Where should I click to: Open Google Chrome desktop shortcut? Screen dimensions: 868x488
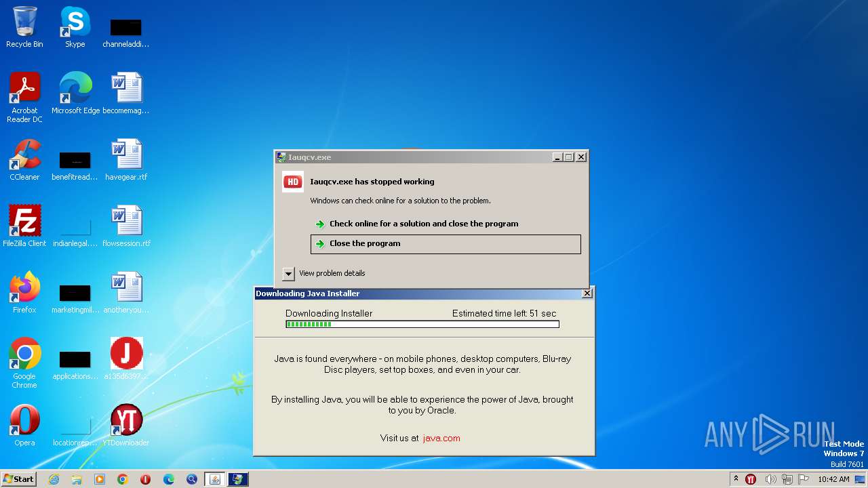24,363
